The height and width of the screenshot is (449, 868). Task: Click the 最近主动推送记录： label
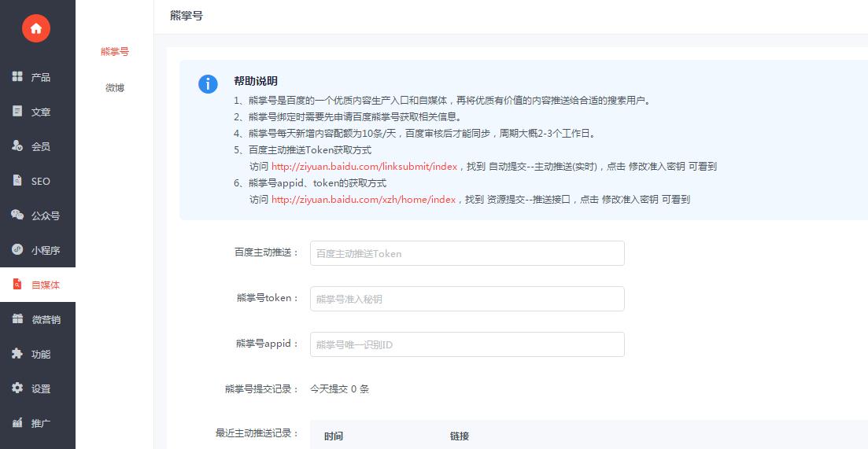point(257,433)
